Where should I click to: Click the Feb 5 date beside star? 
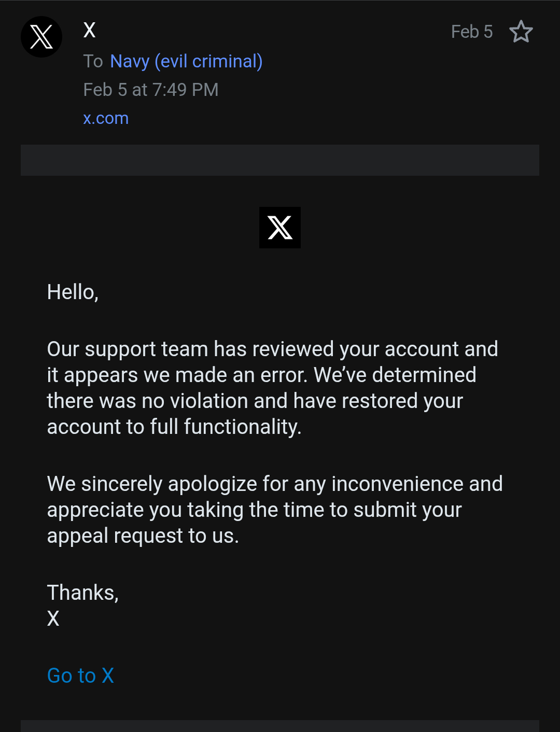click(x=471, y=32)
